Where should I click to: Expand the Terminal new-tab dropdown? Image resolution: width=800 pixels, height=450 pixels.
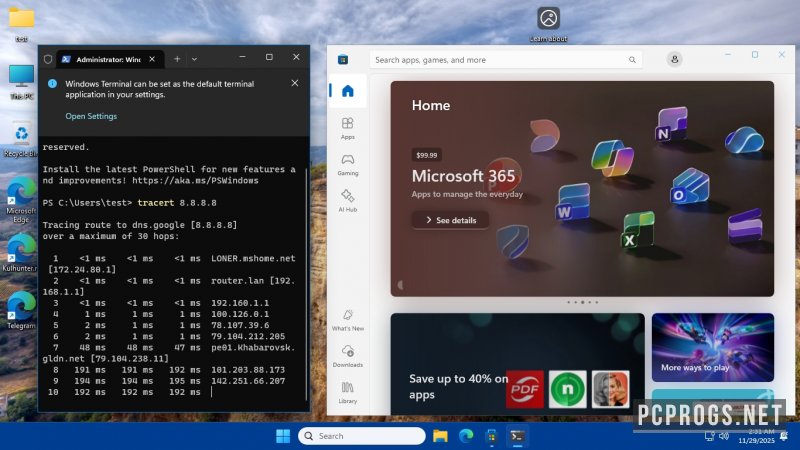pyautogui.click(x=194, y=59)
